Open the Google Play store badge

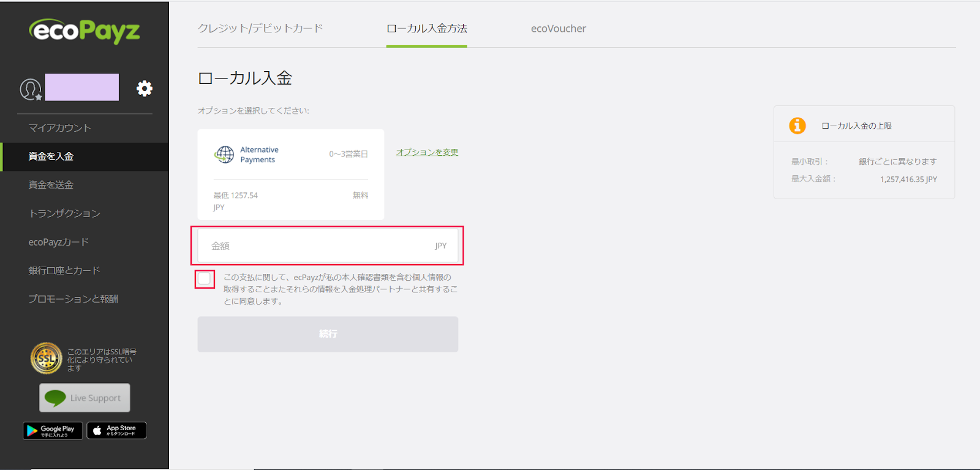[x=53, y=431]
